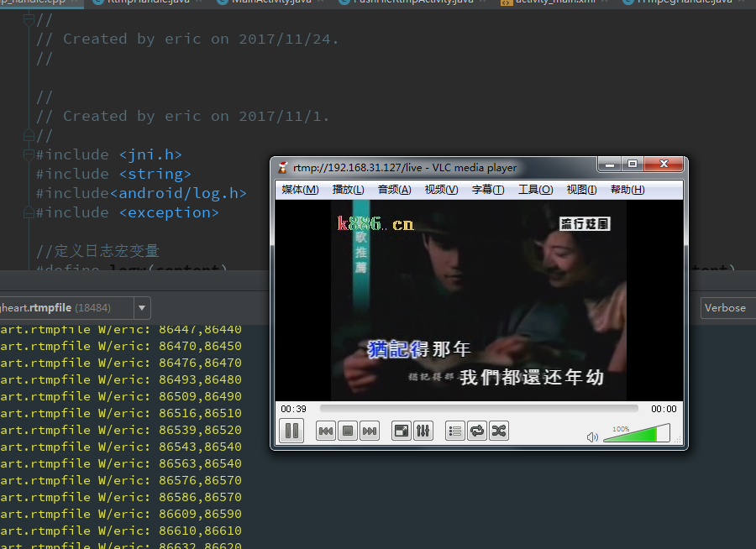The height and width of the screenshot is (549, 756).
Task: Place cursor on '#include <jni.h>' line
Action: tap(109, 154)
